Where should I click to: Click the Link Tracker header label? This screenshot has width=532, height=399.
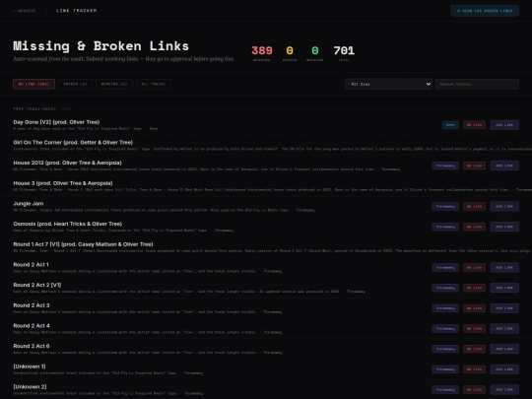click(x=76, y=11)
